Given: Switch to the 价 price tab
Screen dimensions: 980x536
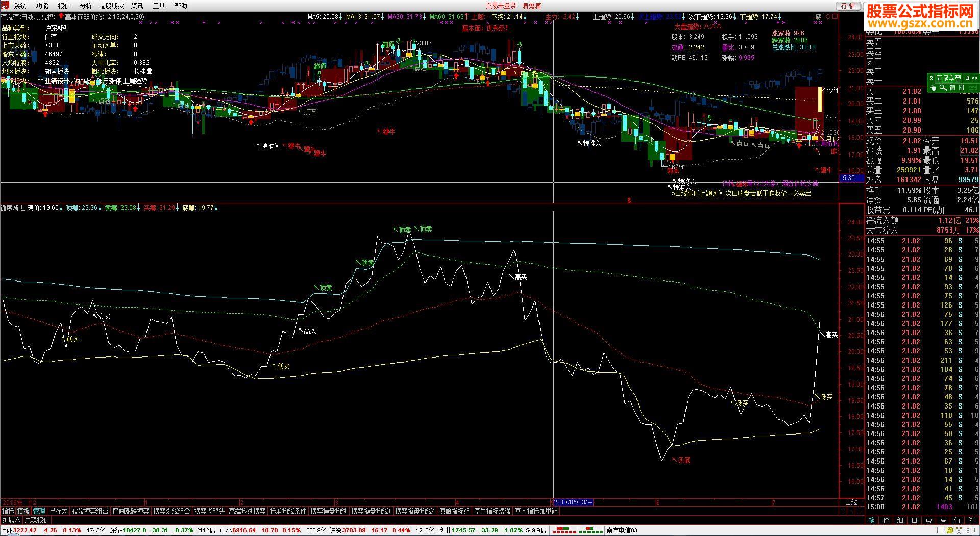Looking at the screenshot, I should pyautogui.click(x=886, y=520).
